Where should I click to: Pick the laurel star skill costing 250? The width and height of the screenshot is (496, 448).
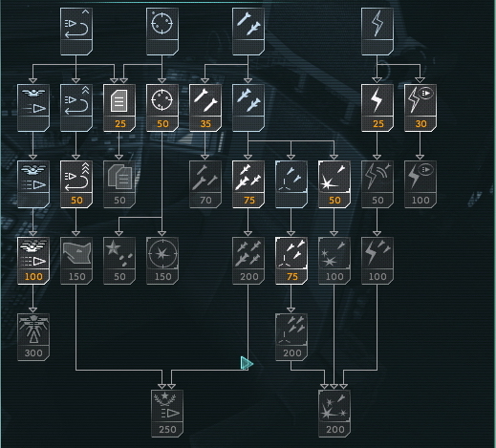pos(167,414)
